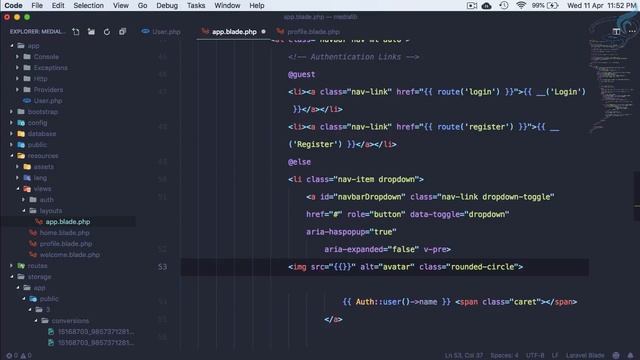Open first 15168703 image in conversions
The width and height of the screenshot is (640, 360).
point(96,332)
